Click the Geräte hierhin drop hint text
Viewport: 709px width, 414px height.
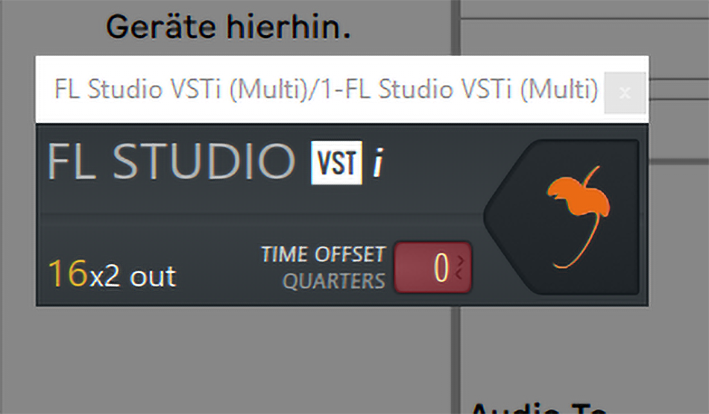[228, 27]
